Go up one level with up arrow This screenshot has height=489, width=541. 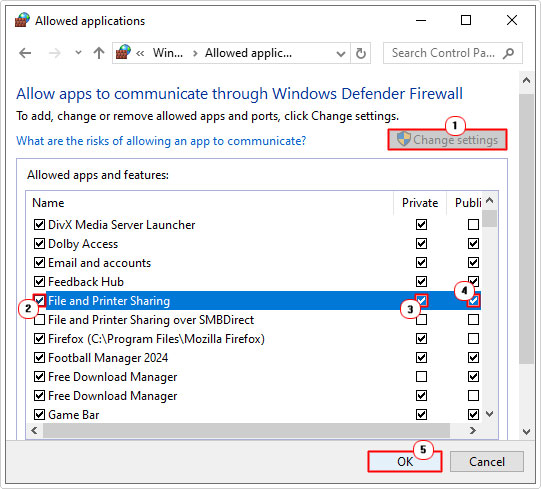[99, 53]
